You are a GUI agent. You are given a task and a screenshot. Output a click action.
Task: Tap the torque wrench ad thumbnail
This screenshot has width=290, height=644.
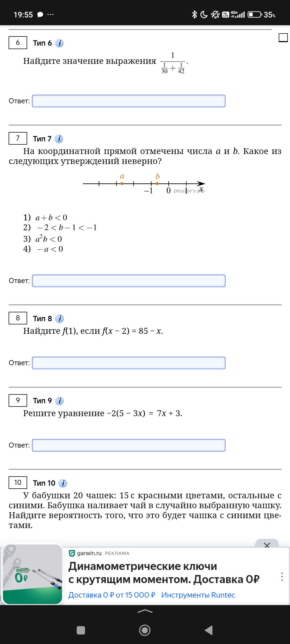tap(32, 575)
